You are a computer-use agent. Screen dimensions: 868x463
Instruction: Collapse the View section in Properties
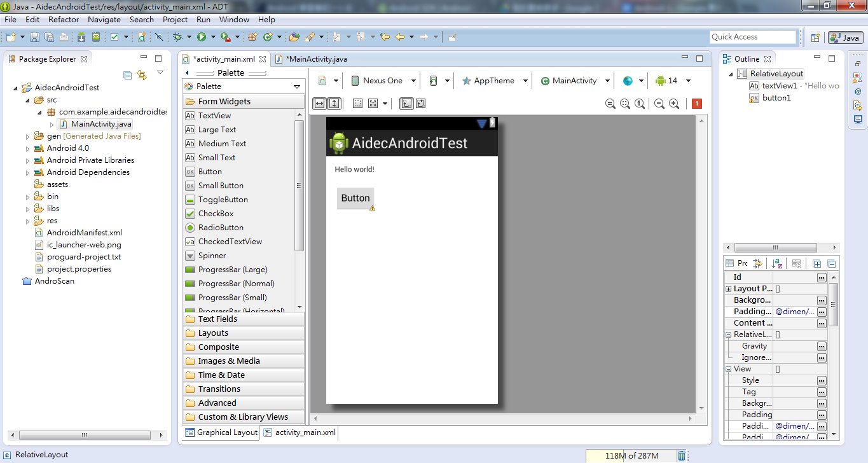(x=729, y=369)
